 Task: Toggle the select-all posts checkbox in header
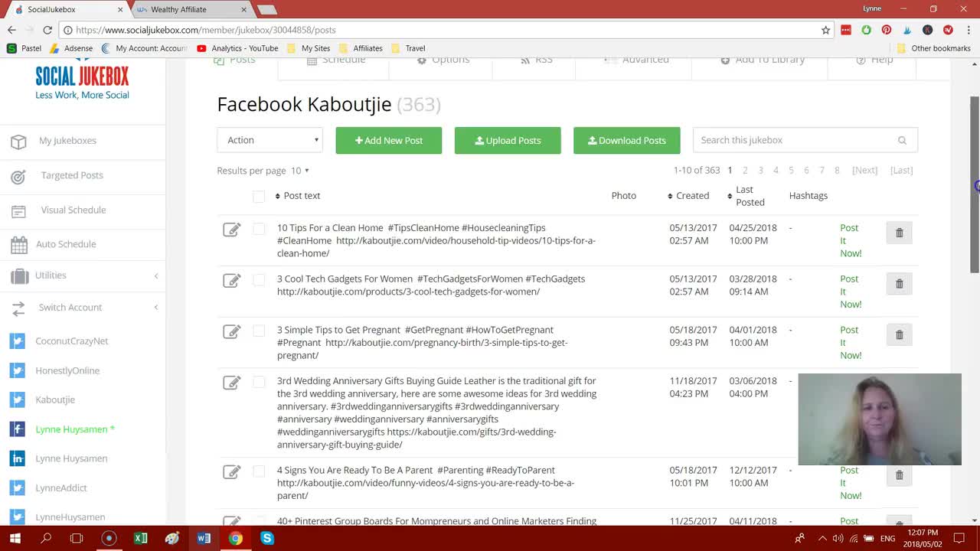pyautogui.click(x=259, y=197)
